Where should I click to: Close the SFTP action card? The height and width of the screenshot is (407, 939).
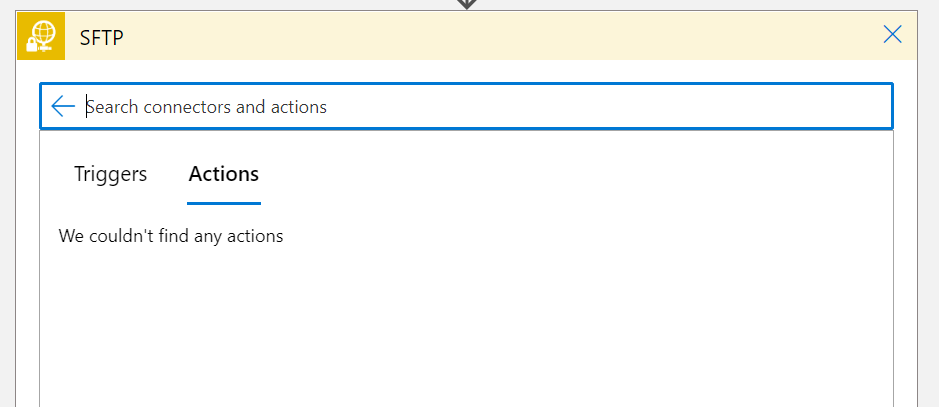pyautogui.click(x=893, y=35)
